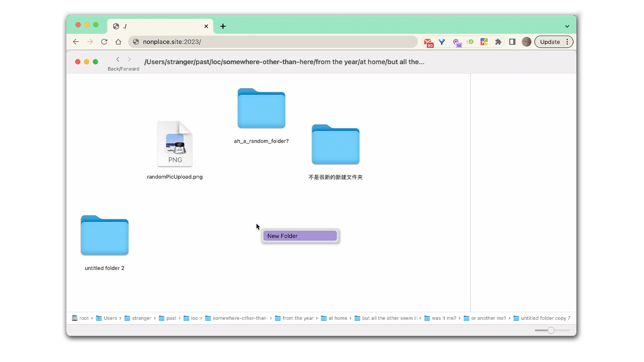The image size is (644, 362).
Task: Go to browser home page icon
Action: point(118,42)
